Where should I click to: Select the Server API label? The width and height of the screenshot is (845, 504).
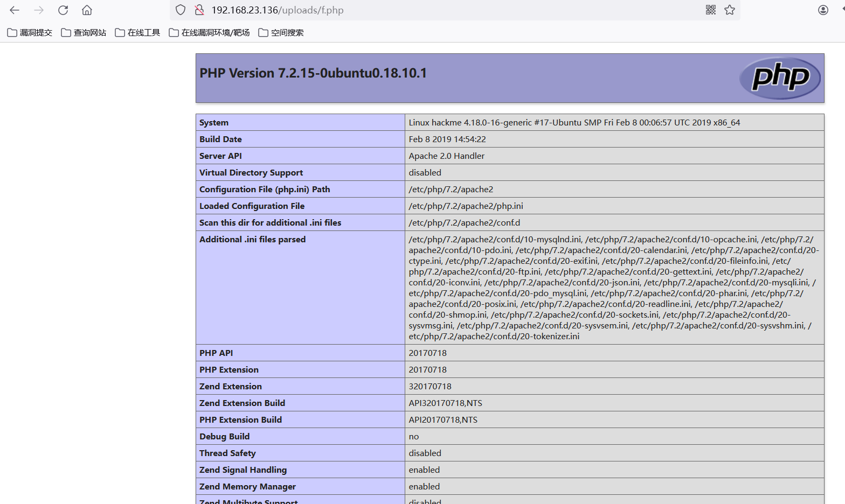[x=220, y=156]
